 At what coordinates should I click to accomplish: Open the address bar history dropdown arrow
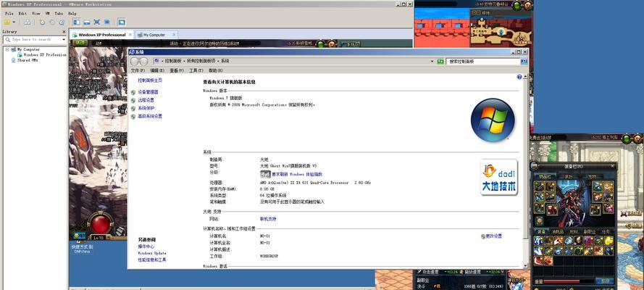coord(432,61)
